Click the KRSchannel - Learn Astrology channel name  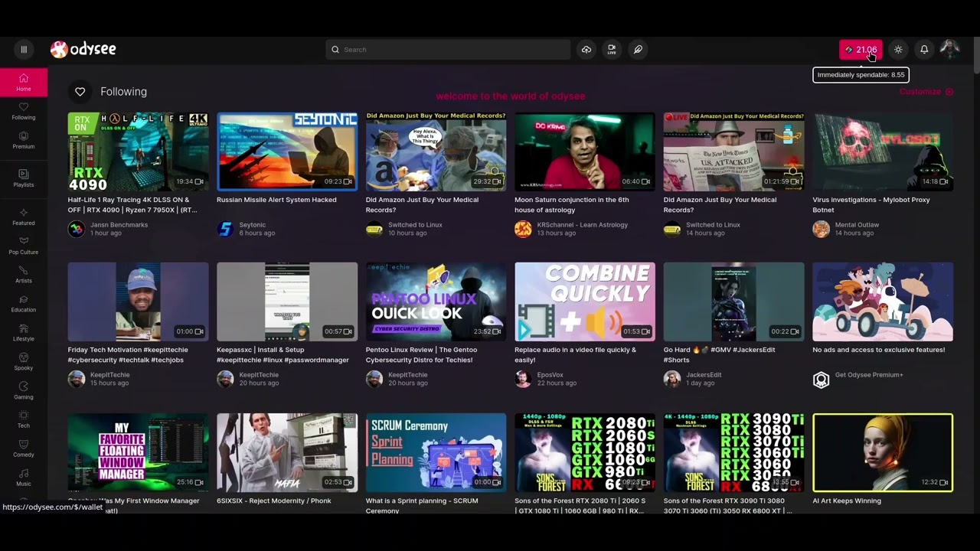pyautogui.click(x=583, y=225)
